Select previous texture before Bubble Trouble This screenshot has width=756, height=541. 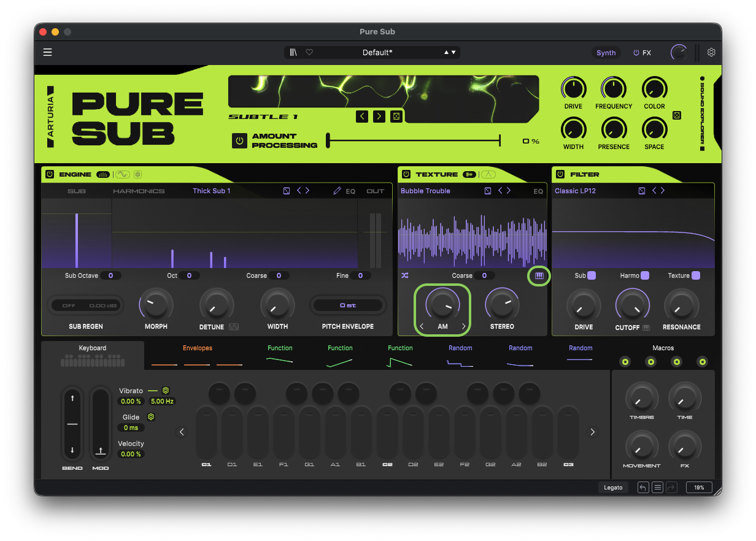(500, 191)
